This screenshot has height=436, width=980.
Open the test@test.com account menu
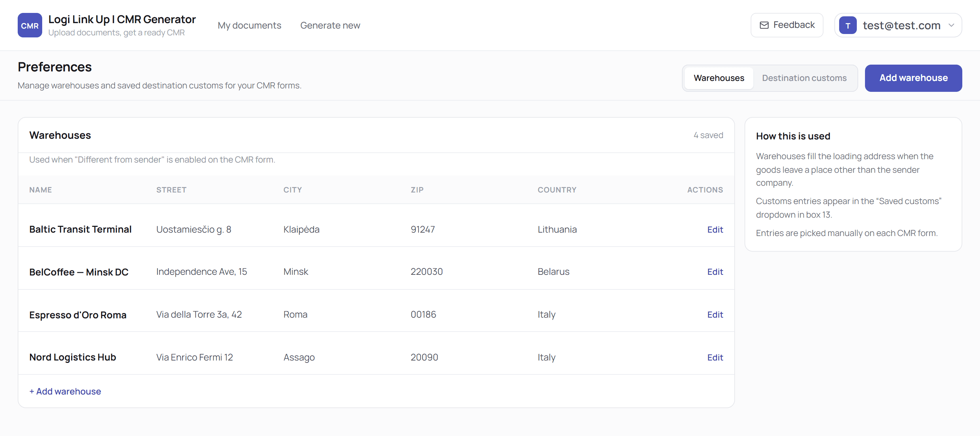898,26
